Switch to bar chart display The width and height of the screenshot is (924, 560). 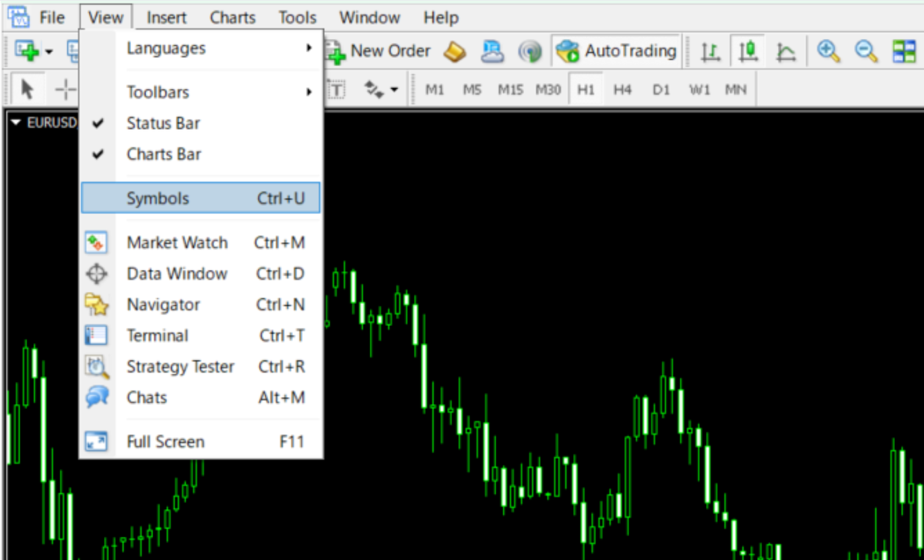pos(709,50)
